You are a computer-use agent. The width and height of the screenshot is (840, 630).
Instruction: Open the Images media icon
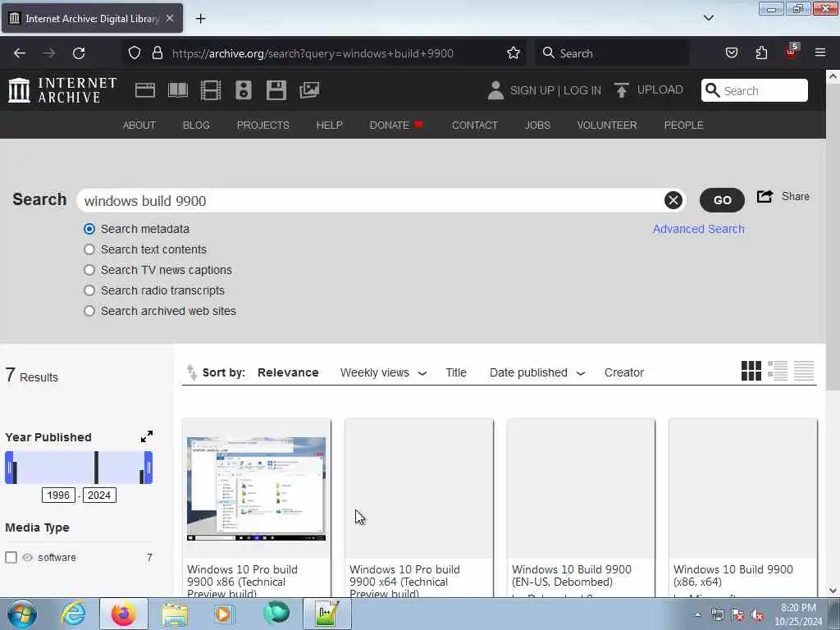pos(309,90)
